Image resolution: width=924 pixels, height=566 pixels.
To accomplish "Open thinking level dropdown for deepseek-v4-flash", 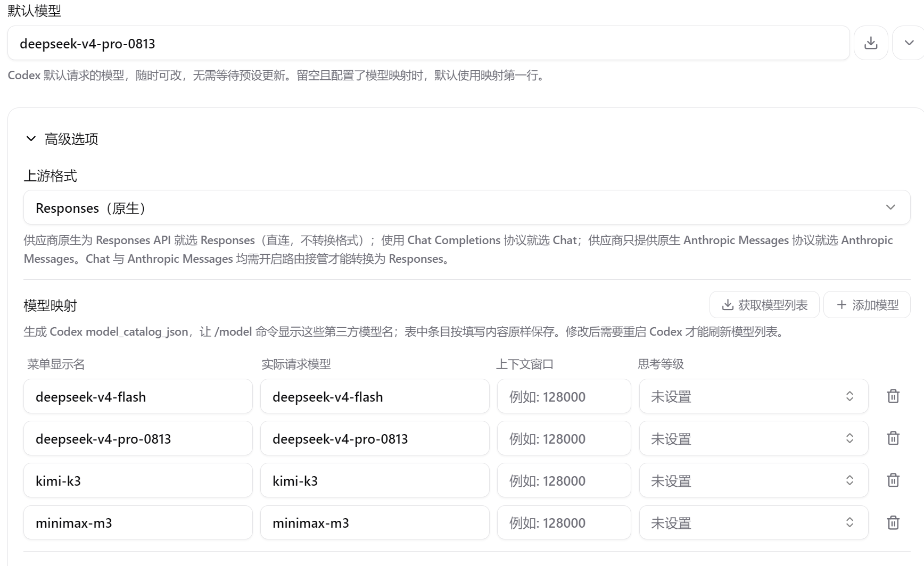I will pyautogui.click(x=754, y=396).
